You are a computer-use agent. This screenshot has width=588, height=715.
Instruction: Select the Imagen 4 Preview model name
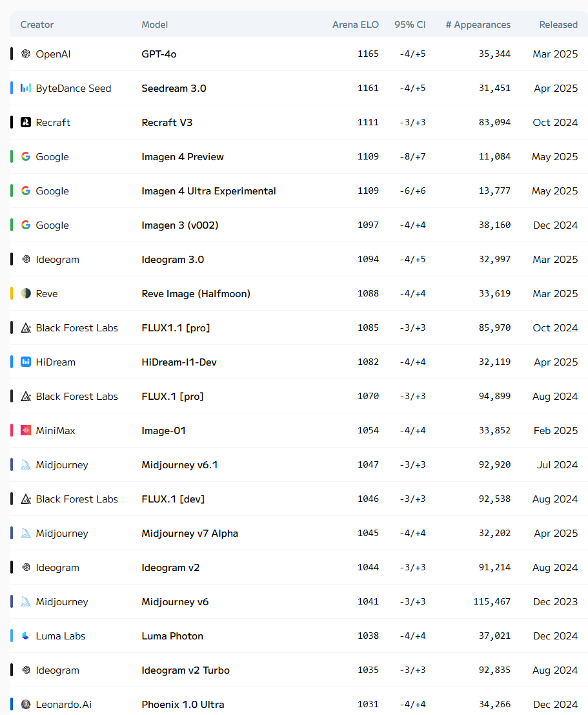point(182,156)
